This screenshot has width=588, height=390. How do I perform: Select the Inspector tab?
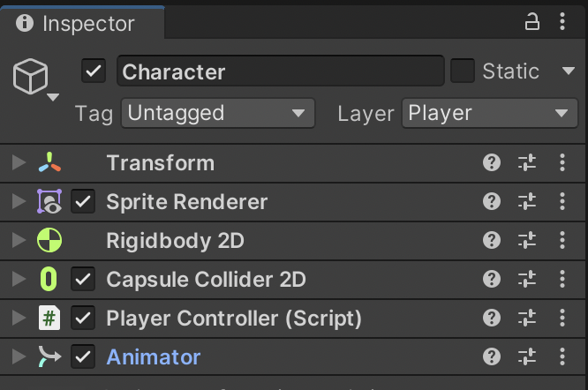tap(79, 24)
